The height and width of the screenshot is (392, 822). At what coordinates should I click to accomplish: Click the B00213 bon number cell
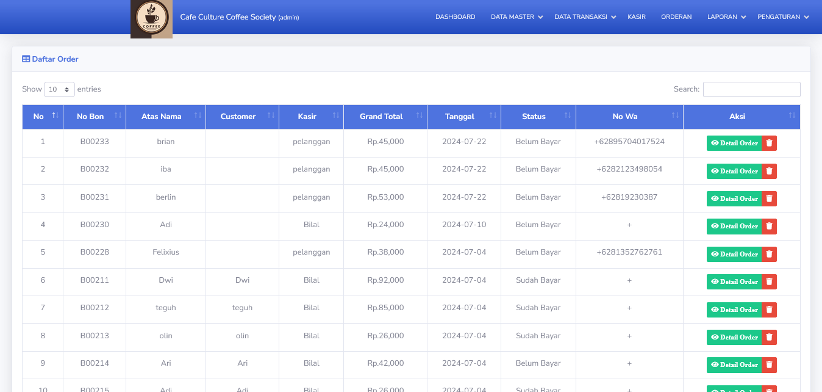point(94,335)
